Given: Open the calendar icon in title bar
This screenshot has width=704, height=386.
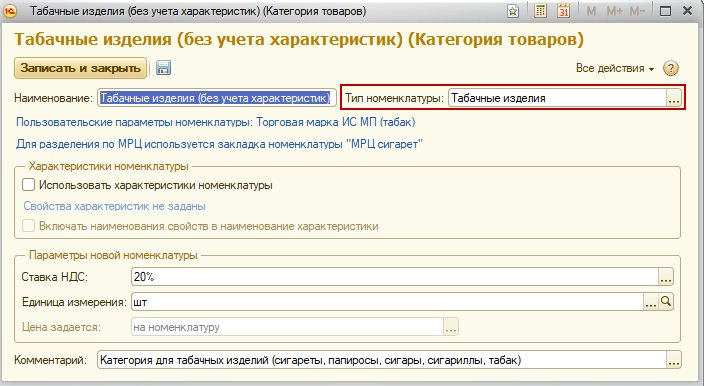Looking at the screenshot, I should 563,11.
